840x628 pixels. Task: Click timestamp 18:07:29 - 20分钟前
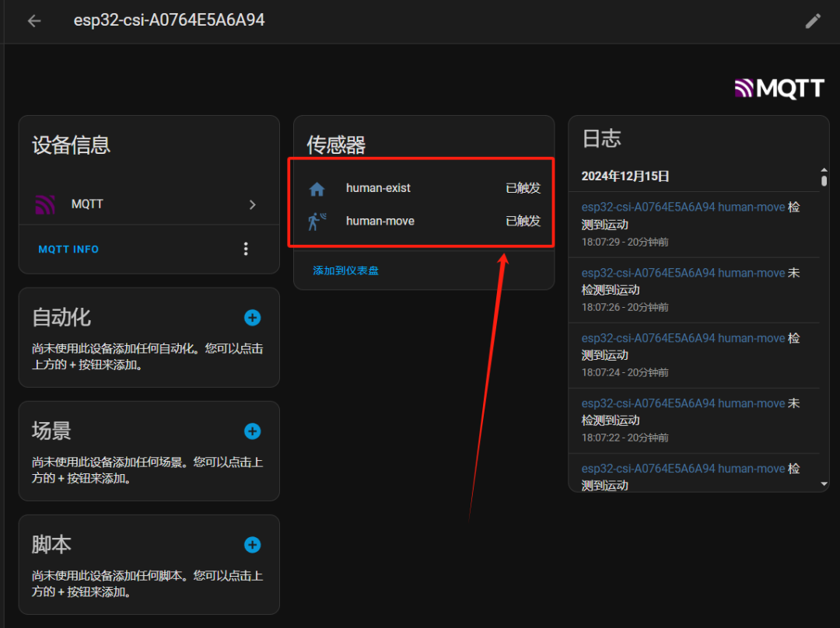625,242
